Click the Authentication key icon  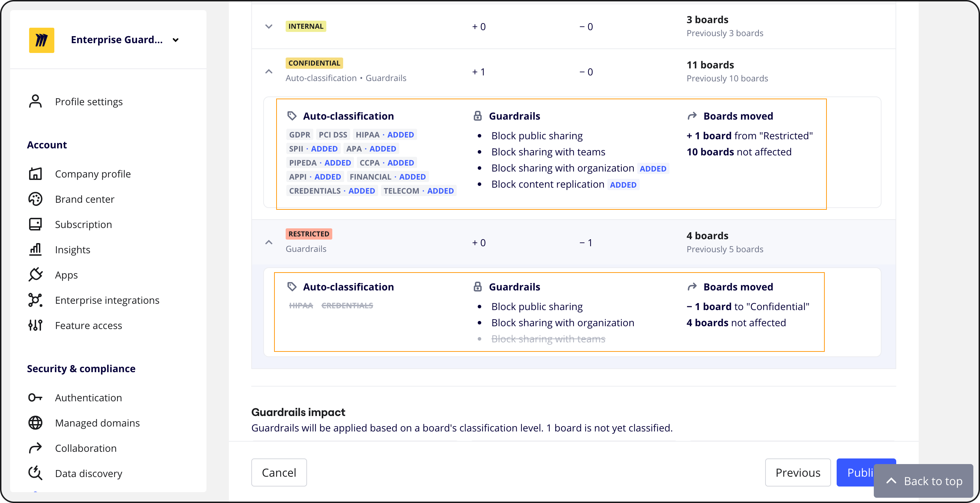[x=35, y=397]
